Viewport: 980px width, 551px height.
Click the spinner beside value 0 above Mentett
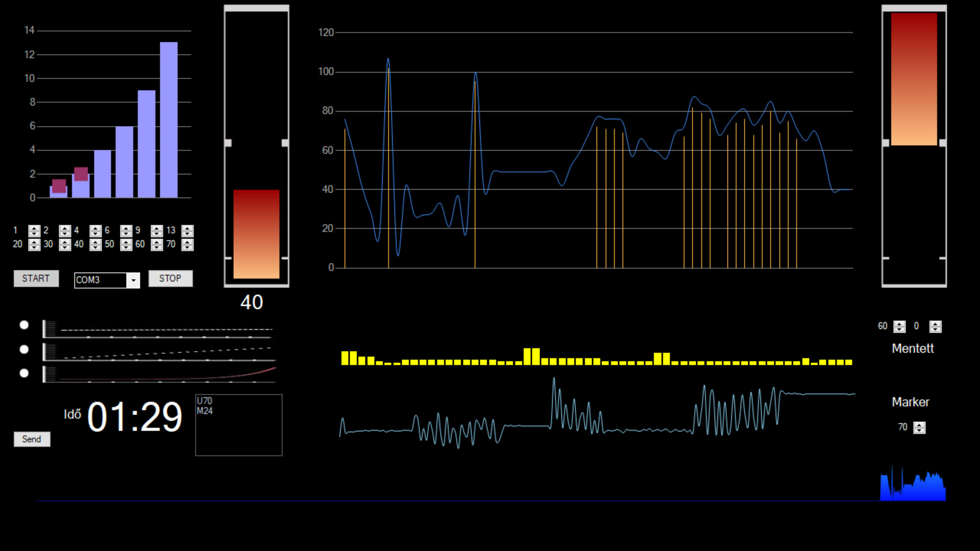(x=935, y=327)
